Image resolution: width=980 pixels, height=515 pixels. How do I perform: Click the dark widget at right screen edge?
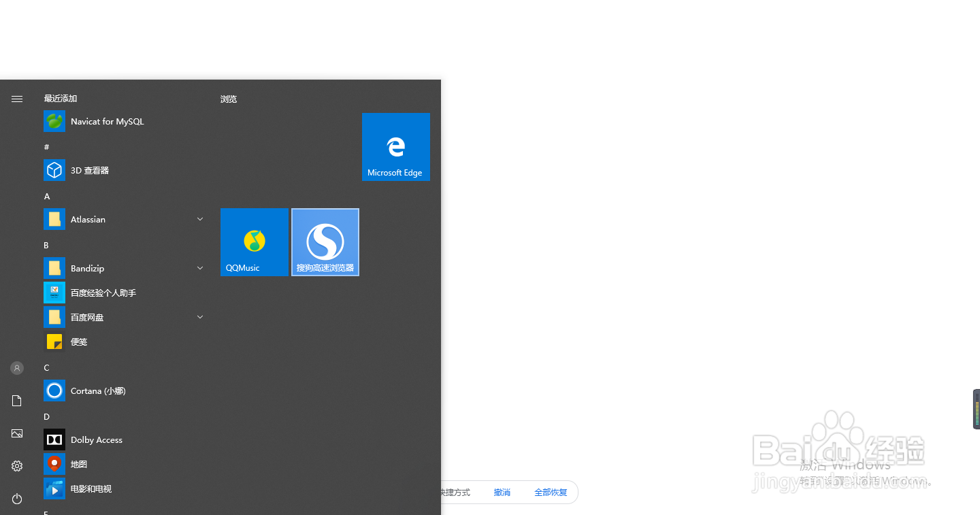(977, 409)
